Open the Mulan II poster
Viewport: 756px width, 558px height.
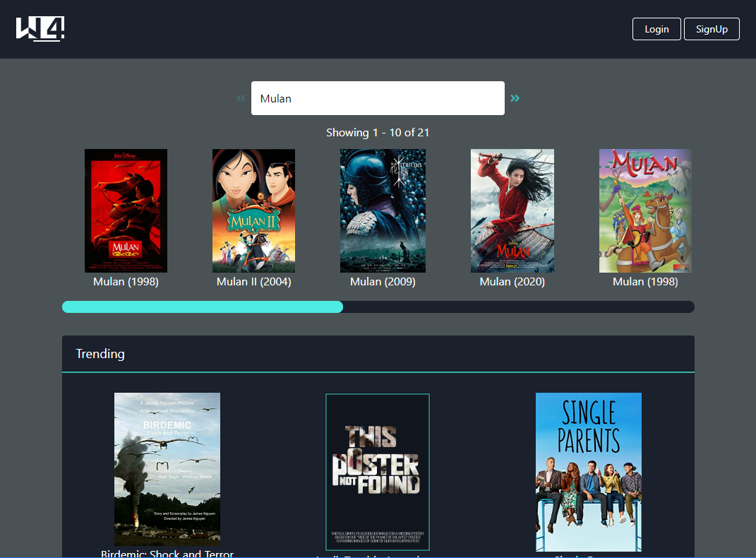click(253, 210)
